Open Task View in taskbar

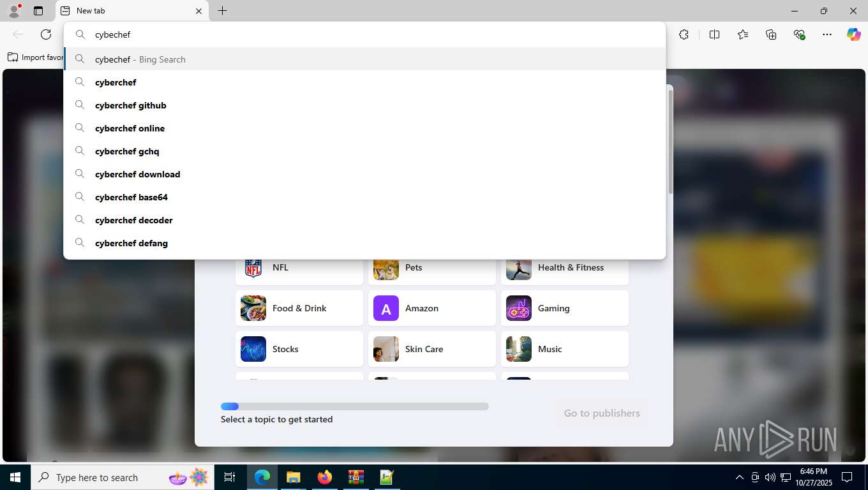click(230, 477)
